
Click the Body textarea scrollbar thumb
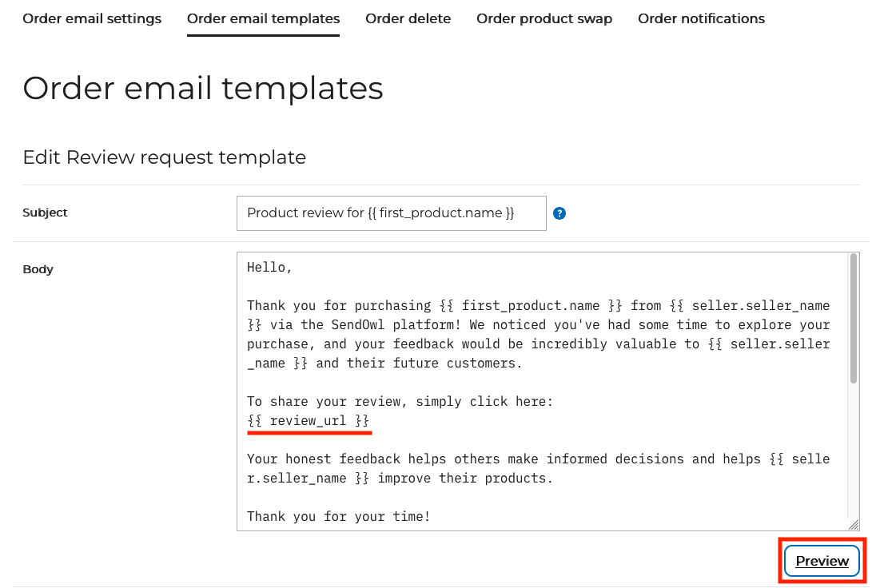tap(854, 318)
